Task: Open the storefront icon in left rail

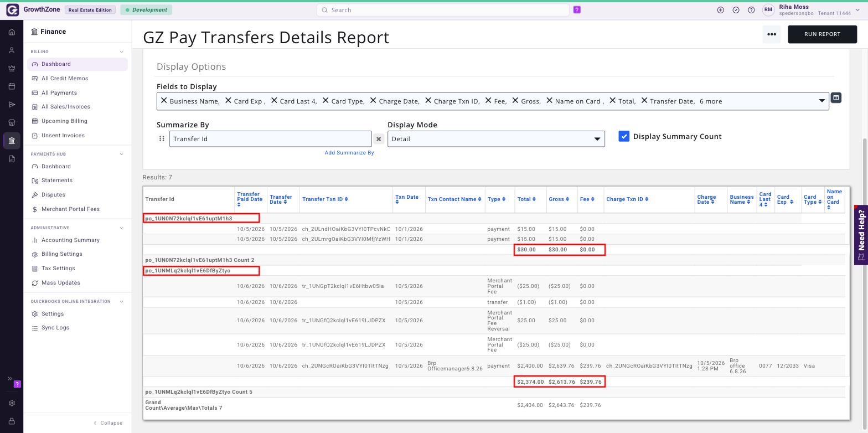Action: [x=12, y=122]
